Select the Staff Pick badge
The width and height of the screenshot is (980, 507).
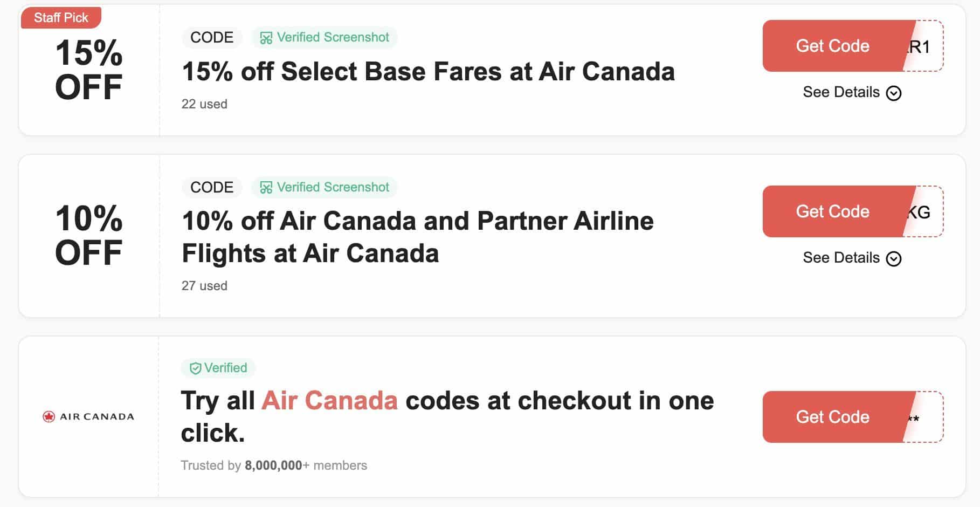coord(60,17)
